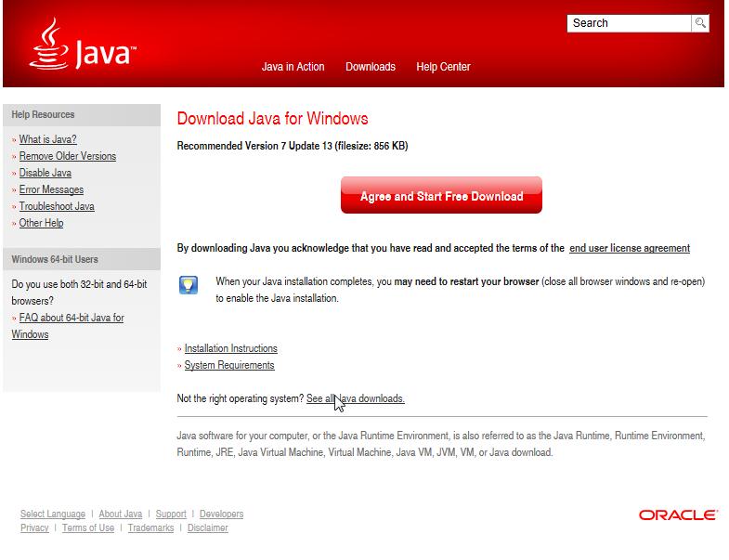Viewport: 729px width, 560px height.
Task: Open the end user license agreement link
Action: pyautogui.click(x=630, y=248)
